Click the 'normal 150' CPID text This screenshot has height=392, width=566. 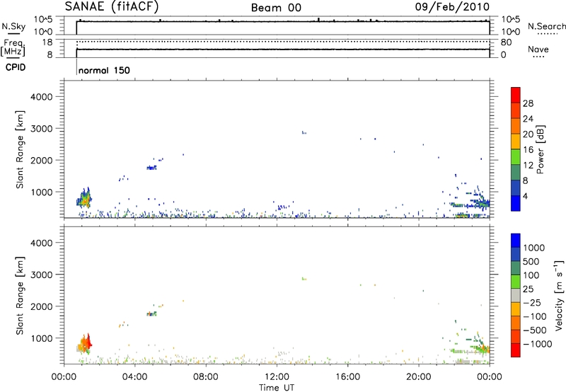[x=104, y=70]
